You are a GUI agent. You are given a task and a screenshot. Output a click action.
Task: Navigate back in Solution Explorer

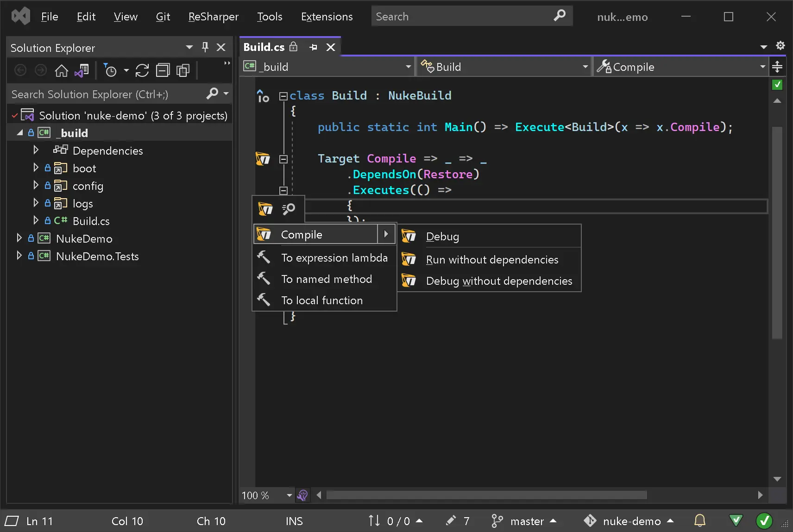[x=20, y=70]
